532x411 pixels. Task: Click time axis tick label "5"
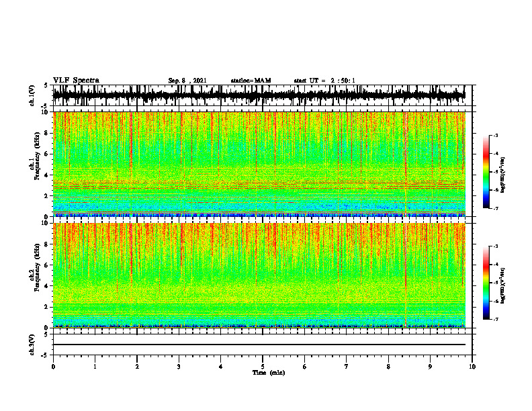[263, 367]
